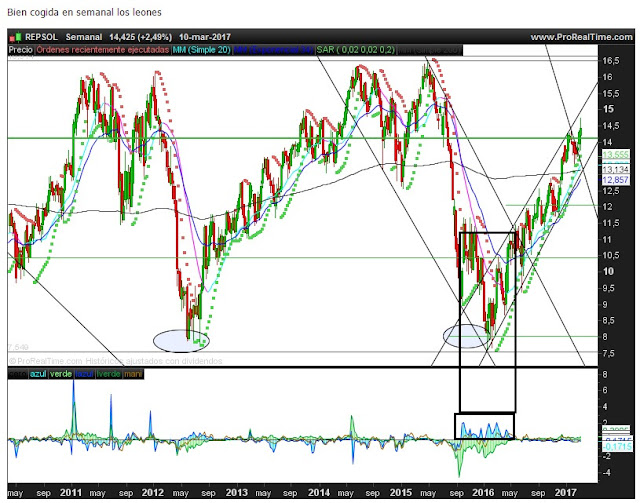The width and height of the screenshot is (640, 503).
Task: Click the 15 price axis label
Action: [x=608, y=109]
